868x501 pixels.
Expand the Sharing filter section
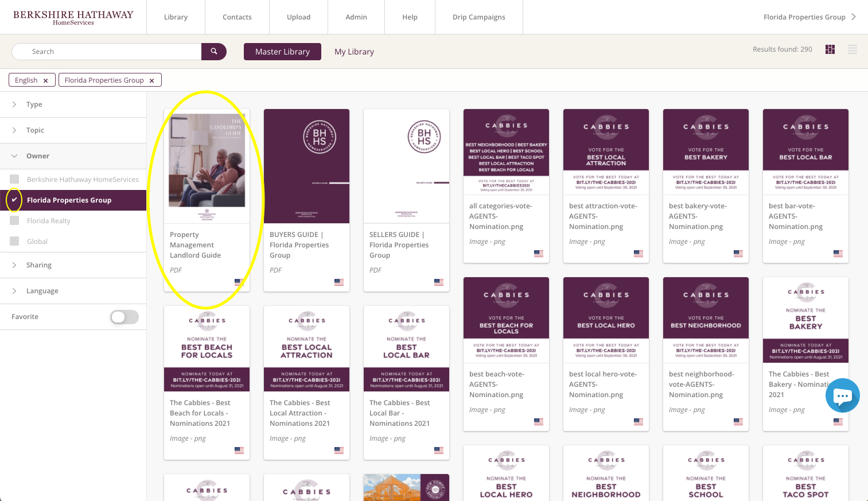pos(73,265)
